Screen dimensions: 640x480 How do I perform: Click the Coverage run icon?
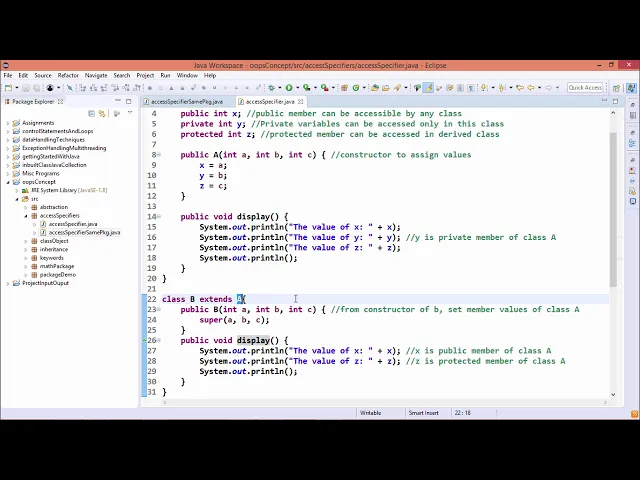point(307,88)
